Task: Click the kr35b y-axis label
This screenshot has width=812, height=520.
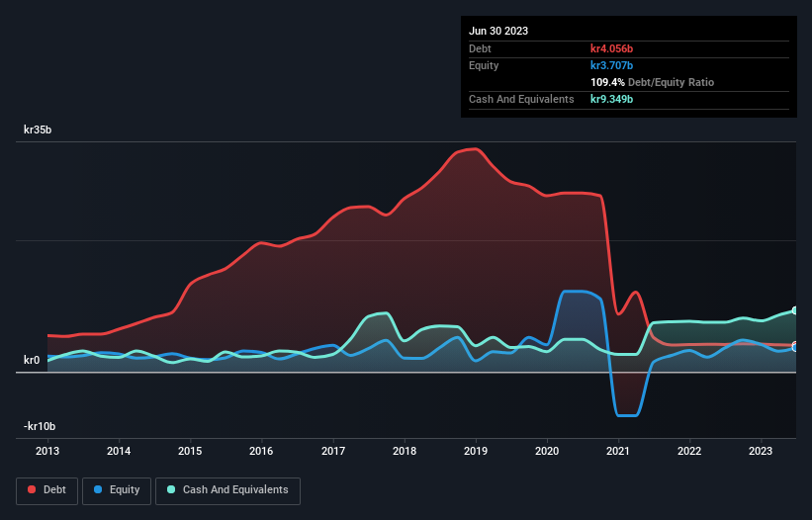Action: pos(38,130)
